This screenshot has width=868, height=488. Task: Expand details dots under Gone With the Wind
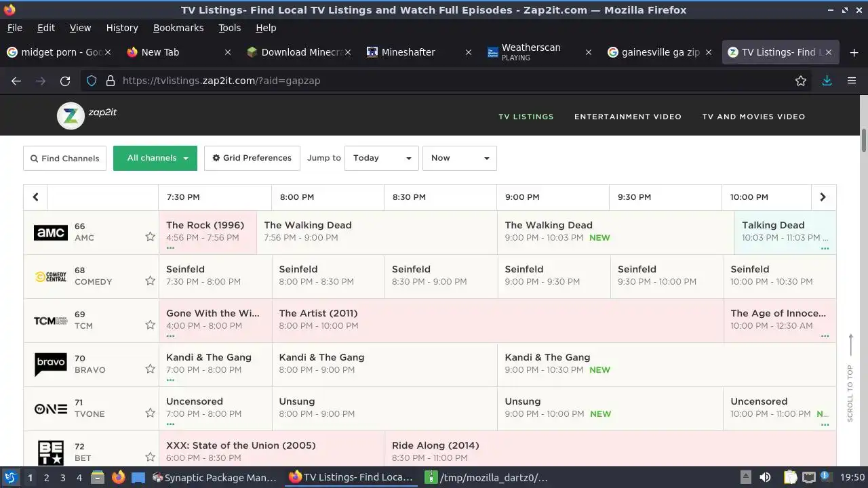point(170,336)
